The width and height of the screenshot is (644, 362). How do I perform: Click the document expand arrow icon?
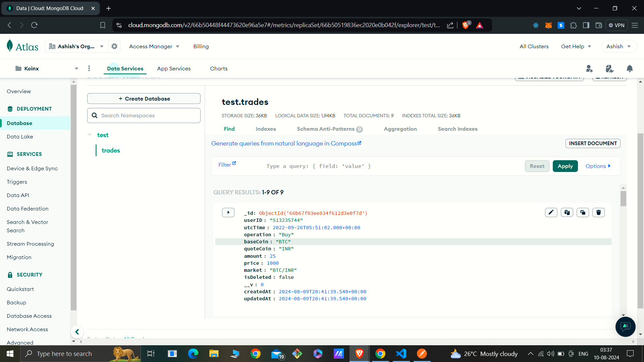click(228, 213)
